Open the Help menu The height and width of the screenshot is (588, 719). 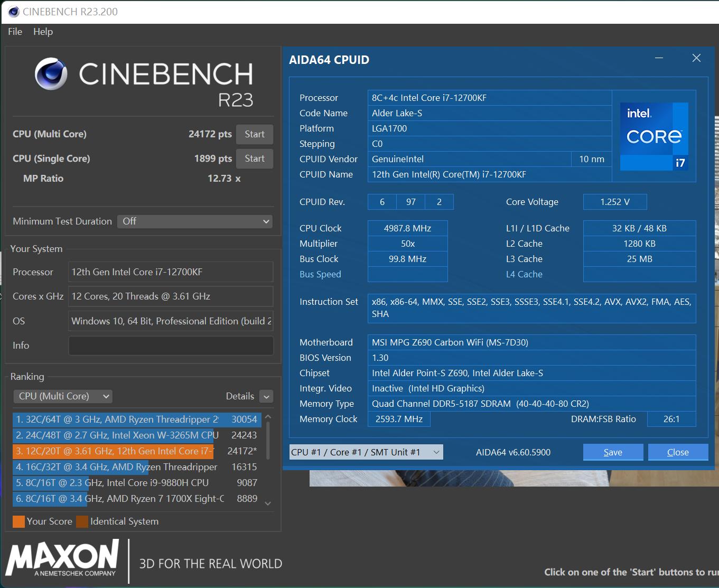(43, 32)
